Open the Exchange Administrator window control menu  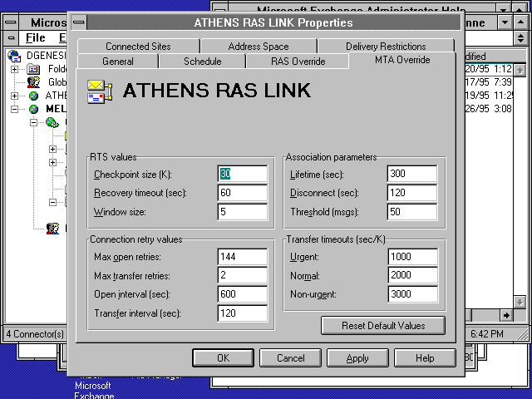point(11,22)
